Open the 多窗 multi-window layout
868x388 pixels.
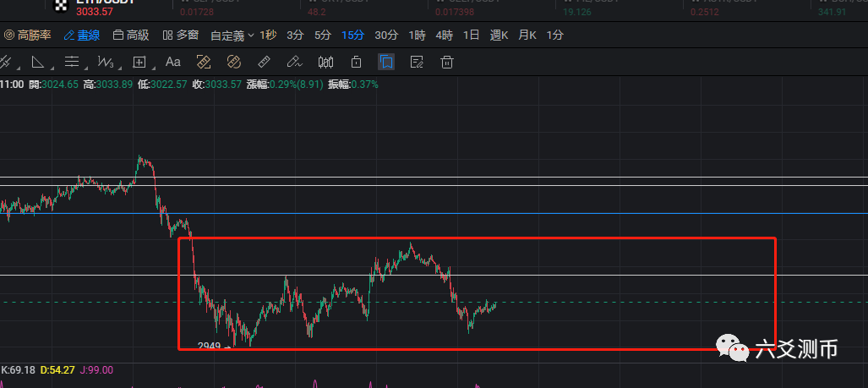(x=181, y=36)
